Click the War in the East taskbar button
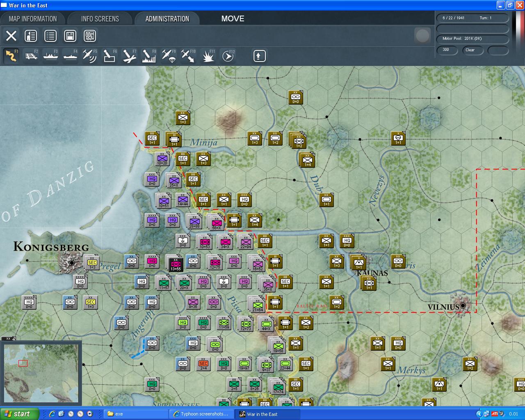The height and width of the screenshot is (420, 525). [267, 414]
